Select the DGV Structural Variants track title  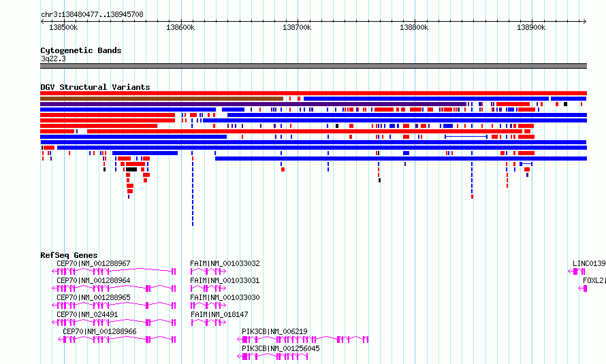95,87
